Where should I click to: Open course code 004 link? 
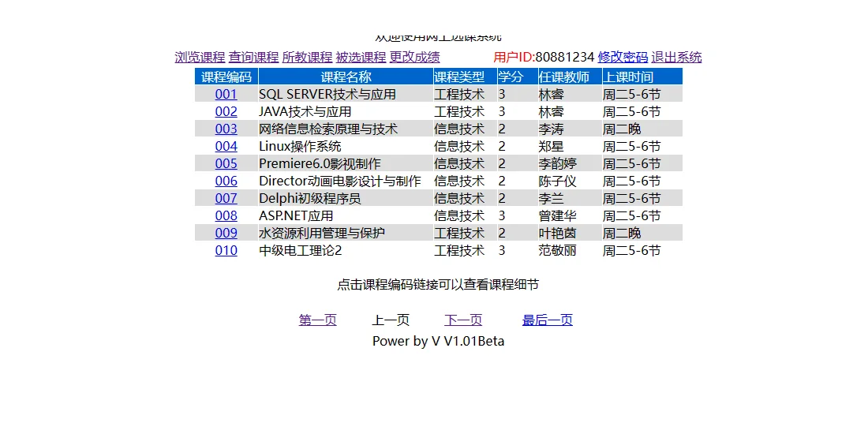point(226,147)
